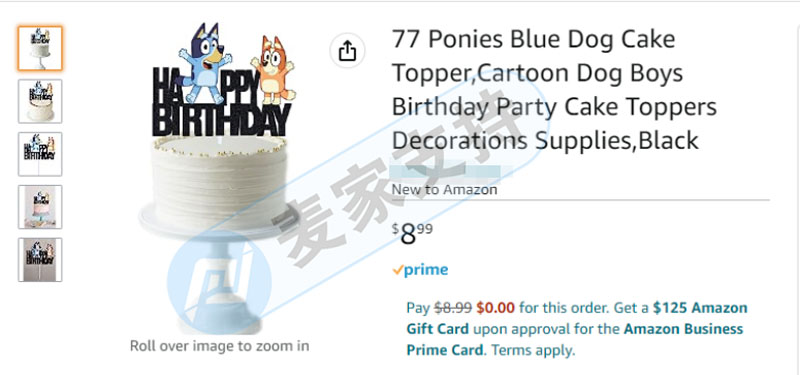Click the Roll over image to zoom caption
The width and height of the screenshot is (800, 375).
219,346
